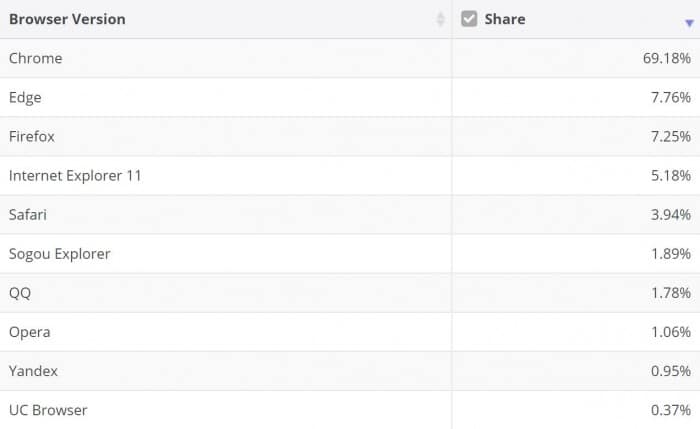This screenshot has height=429, width=700.
Task: Click the Browser Version sort arrows icon
Action: click(x=441, y=19)
